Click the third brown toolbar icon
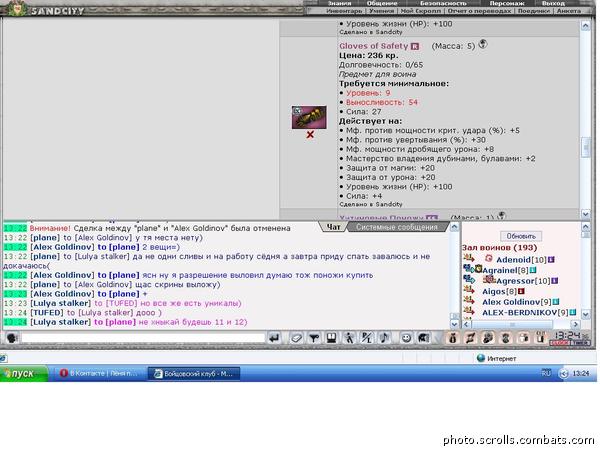 488,338
